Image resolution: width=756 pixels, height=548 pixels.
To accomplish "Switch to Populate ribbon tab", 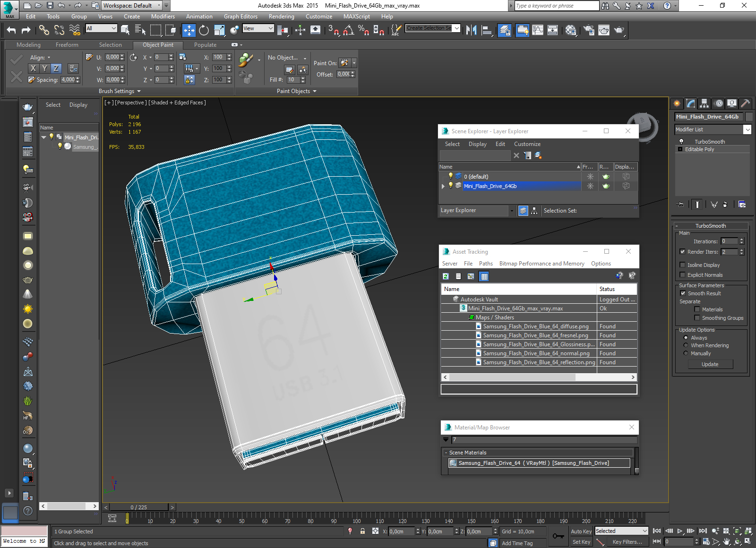I will 205,45.
